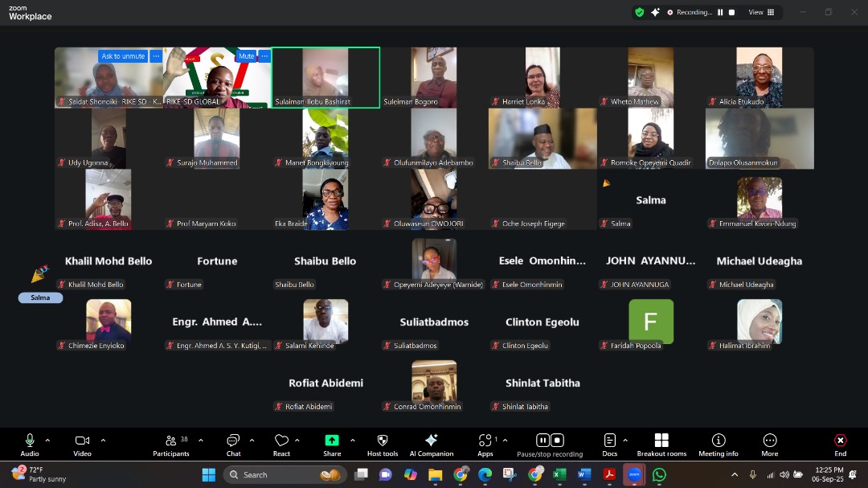Open Adobe Acrobat from the taskbar

click(609, 474)
